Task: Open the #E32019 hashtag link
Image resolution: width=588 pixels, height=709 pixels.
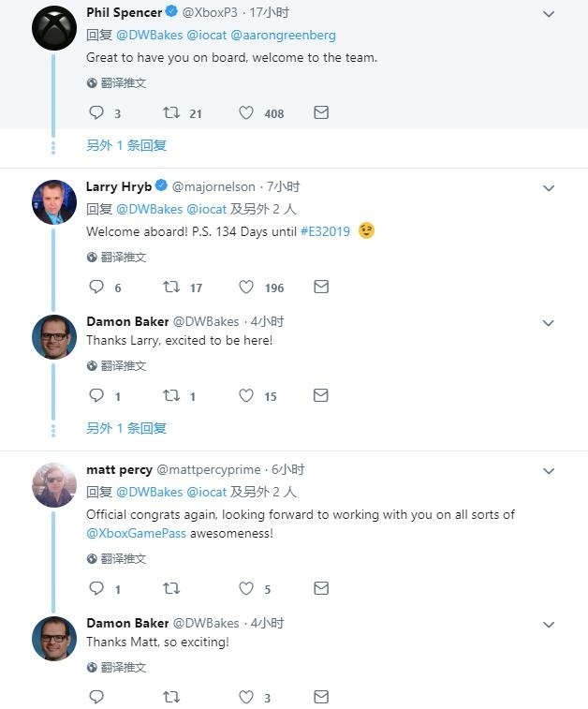Action: (325, 231)
